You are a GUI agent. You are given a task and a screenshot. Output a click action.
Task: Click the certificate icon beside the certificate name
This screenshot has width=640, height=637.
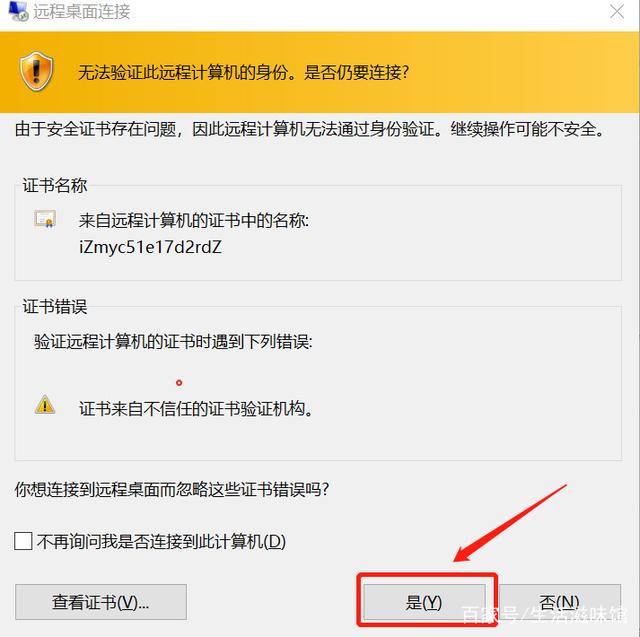point(44,220)
